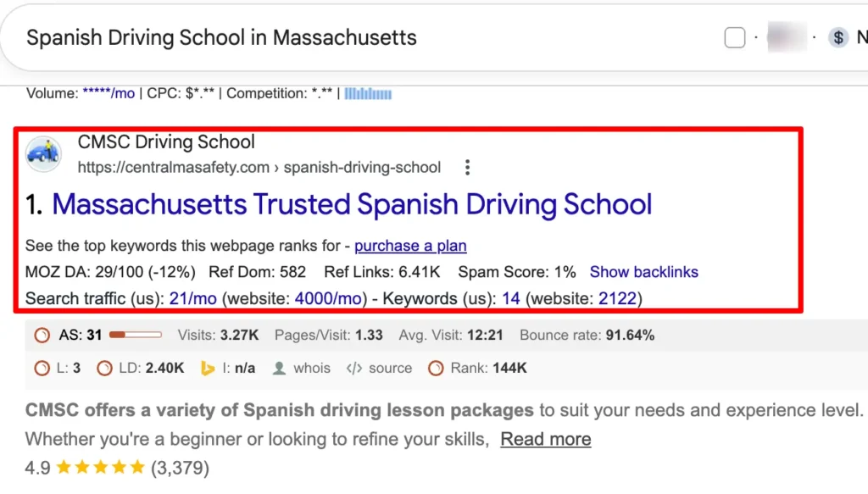Click the Bounce rate: 91.64% stat
The height and width of the screenshot is (494, 868).
[587, 336]
